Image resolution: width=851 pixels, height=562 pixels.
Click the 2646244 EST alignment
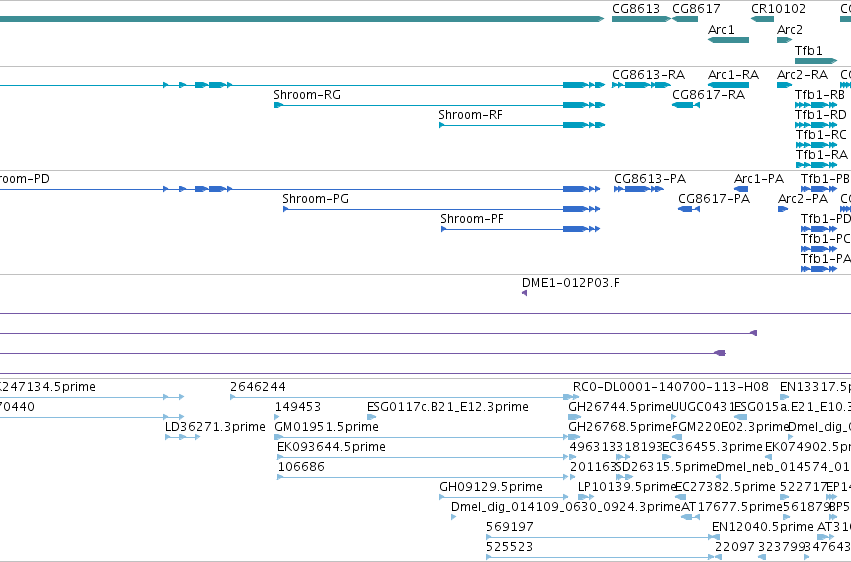pyautogui.click(x=404, y=397)
